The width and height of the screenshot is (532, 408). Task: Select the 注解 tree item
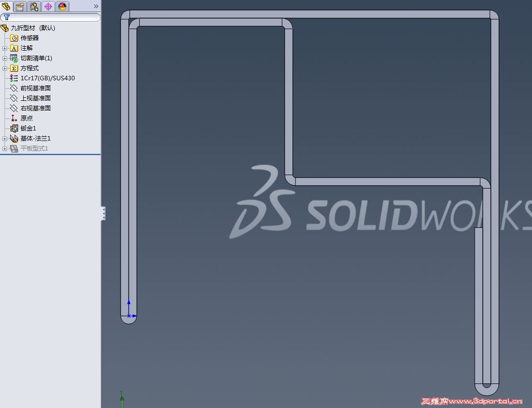point(27,48)
